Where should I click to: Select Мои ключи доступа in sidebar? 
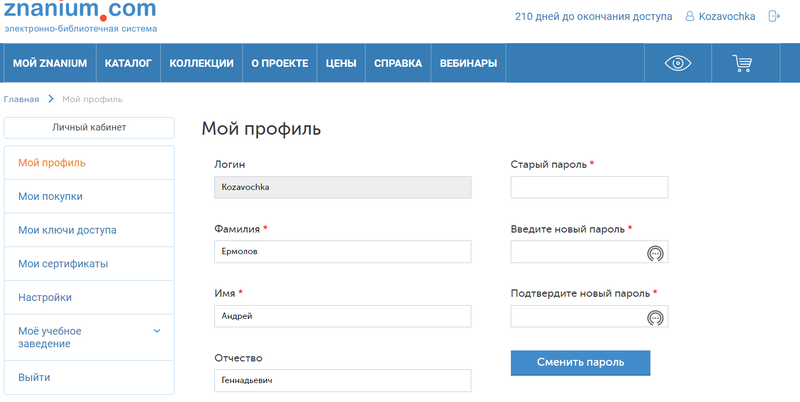pos(67,230)
